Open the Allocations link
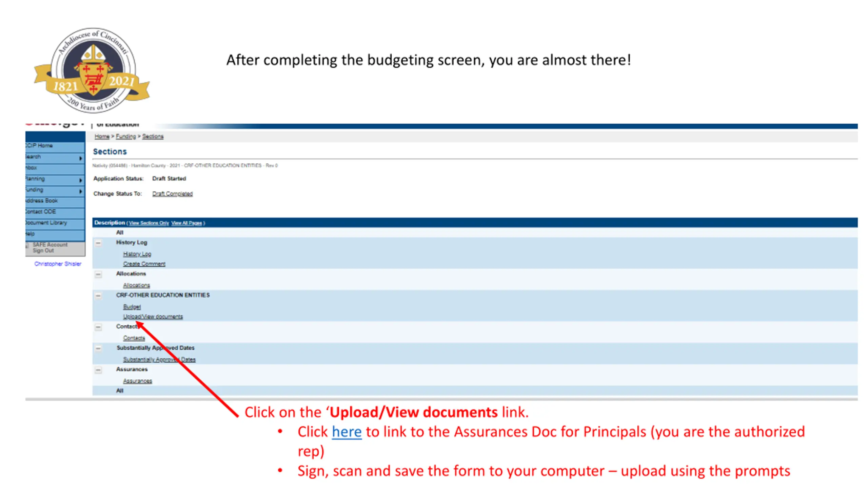The width and height of the screenshot is (868, 488). pos(136,285)
